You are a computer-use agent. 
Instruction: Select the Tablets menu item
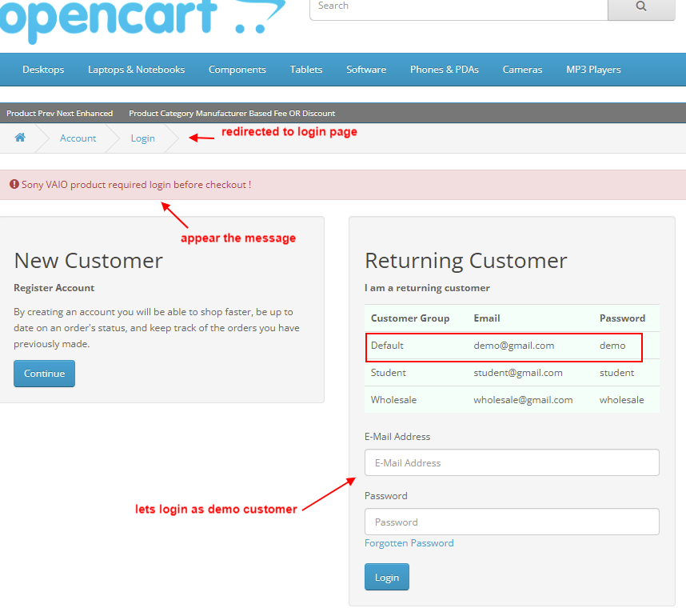click(x=306, y=70)
